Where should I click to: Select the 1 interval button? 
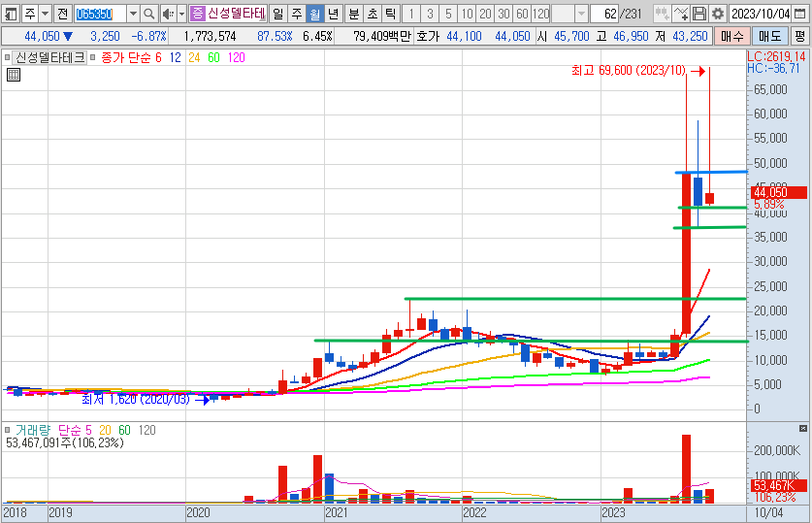[x=411, y=14]
